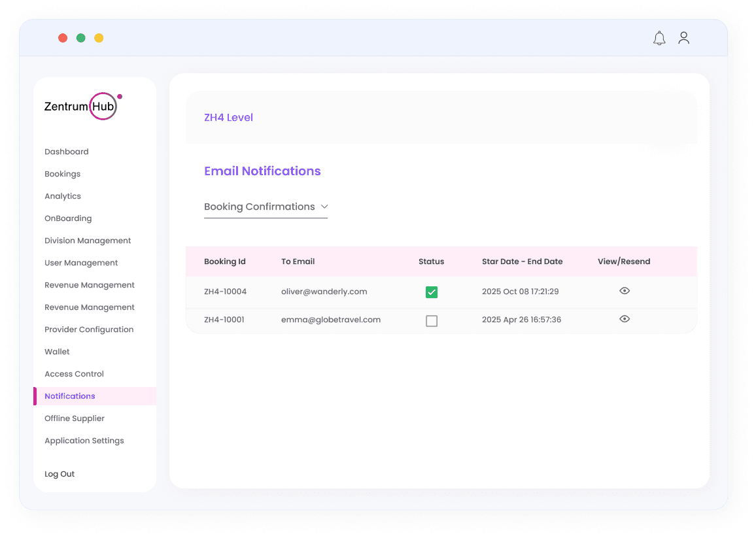This screenshot has width=756, height=538.
Task: Resend the email for ZH4-10001 via eye icon
Action: click(x=624, y=319)
